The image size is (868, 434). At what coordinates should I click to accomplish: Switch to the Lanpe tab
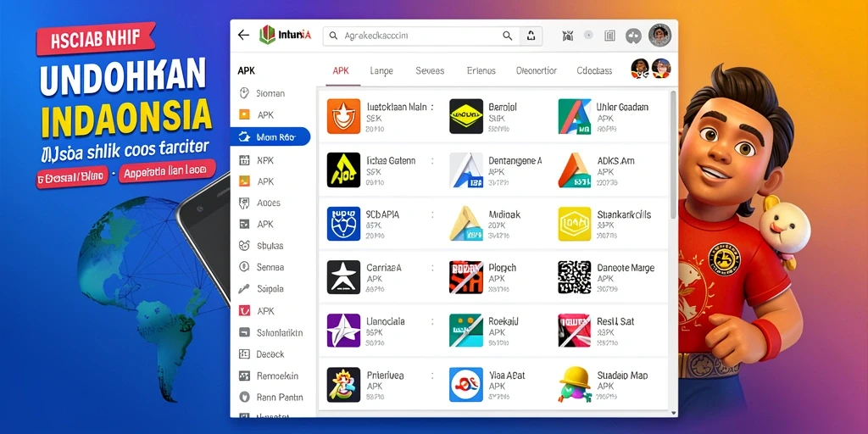click(381, 71)
